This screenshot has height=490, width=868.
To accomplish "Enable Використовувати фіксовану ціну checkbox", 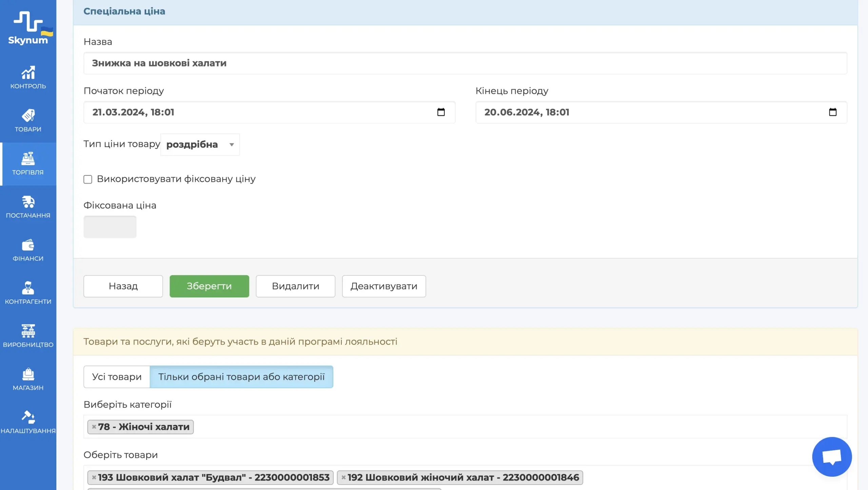I will (88, 179).
